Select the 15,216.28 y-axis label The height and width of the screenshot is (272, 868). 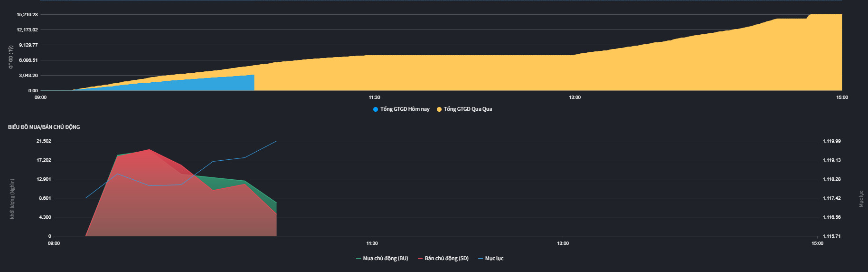coord(27,15)
